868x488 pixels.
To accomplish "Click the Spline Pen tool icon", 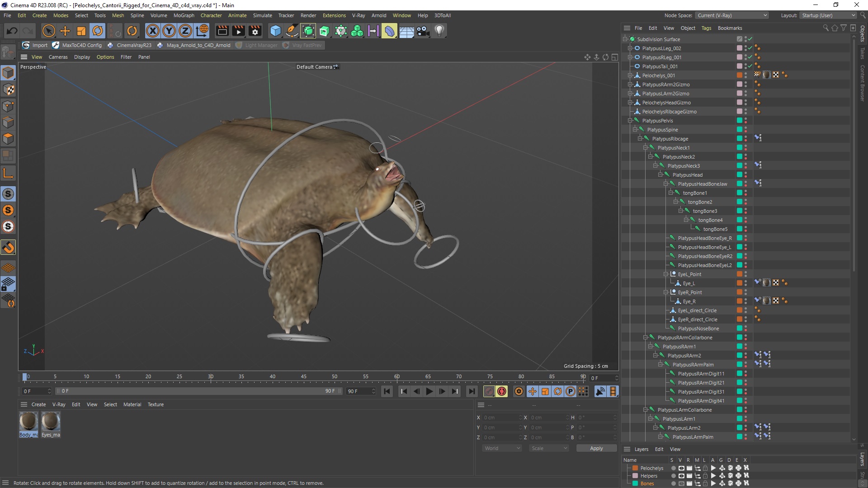I will 292,31.
